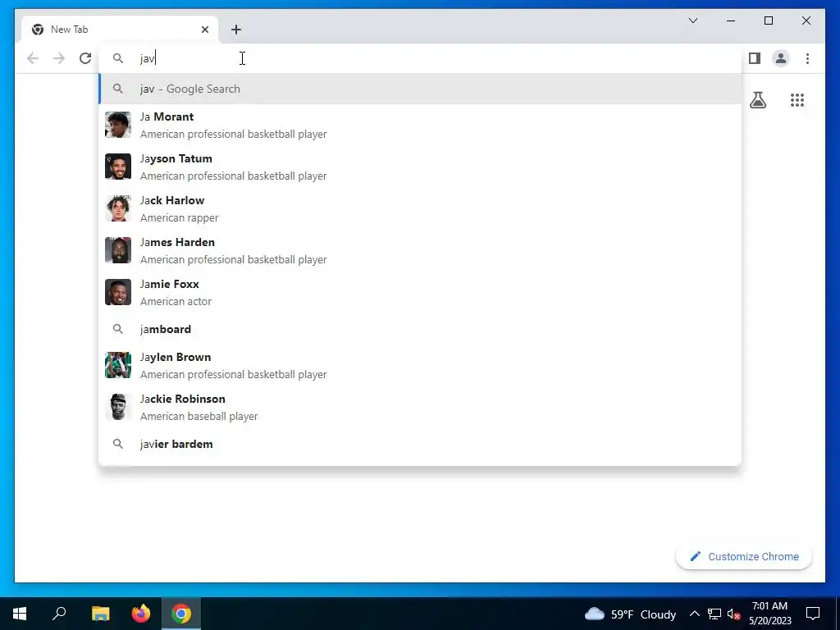Viewport: 840px width, 630px height.
Task: Reload the current page
Action: coord(85,58)
